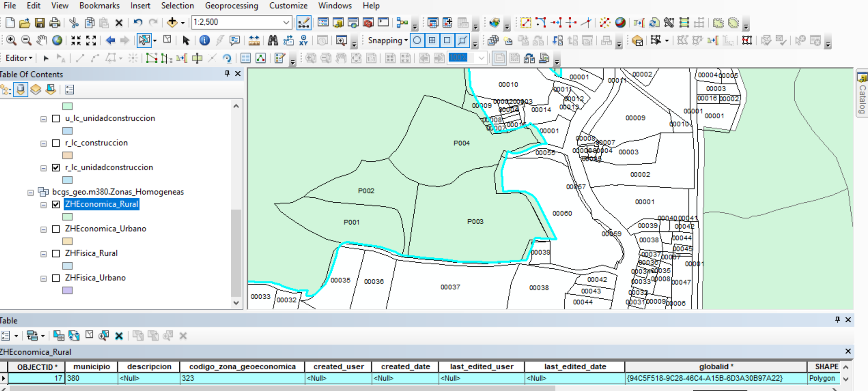Open the Bookmarks menu
This screenshot has height=391, width=868.
[99, 5]
